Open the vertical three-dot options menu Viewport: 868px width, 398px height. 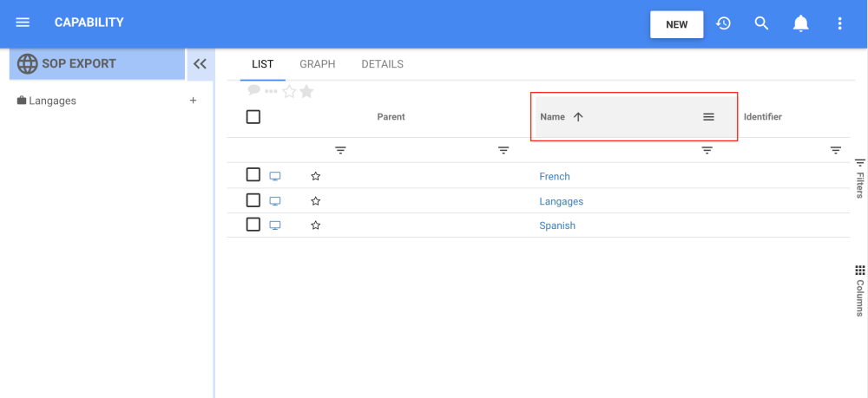(839, 23)
